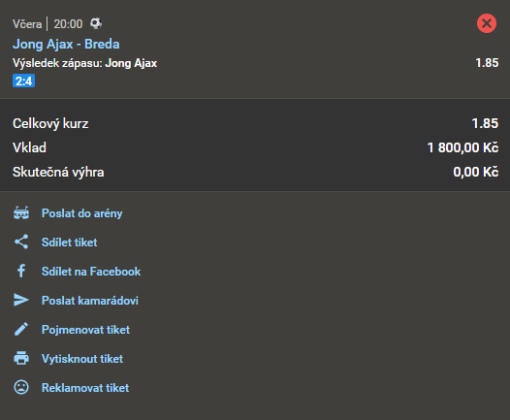Select Sdílet tiket menu entry
This screenshot has height=420, width=510.
coord(69,242)
